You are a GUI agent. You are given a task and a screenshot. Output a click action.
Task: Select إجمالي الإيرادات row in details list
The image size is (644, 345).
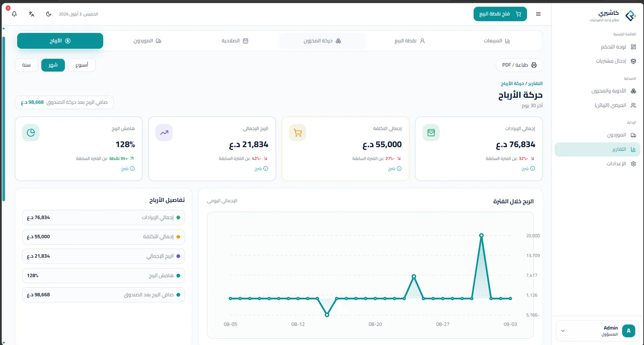pyautogui.click(x=103, y=218)
